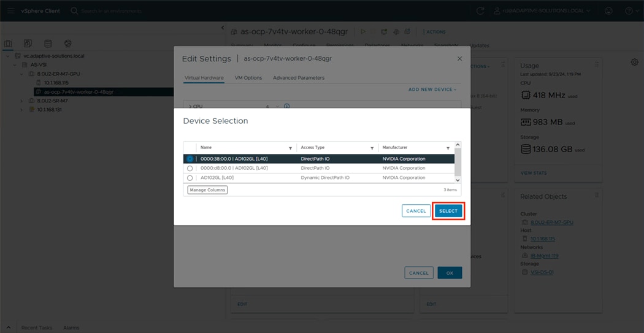
Task: Select the 0000:d8:00.0 AD102GL device radio button
Action: [x=190, y=168]
